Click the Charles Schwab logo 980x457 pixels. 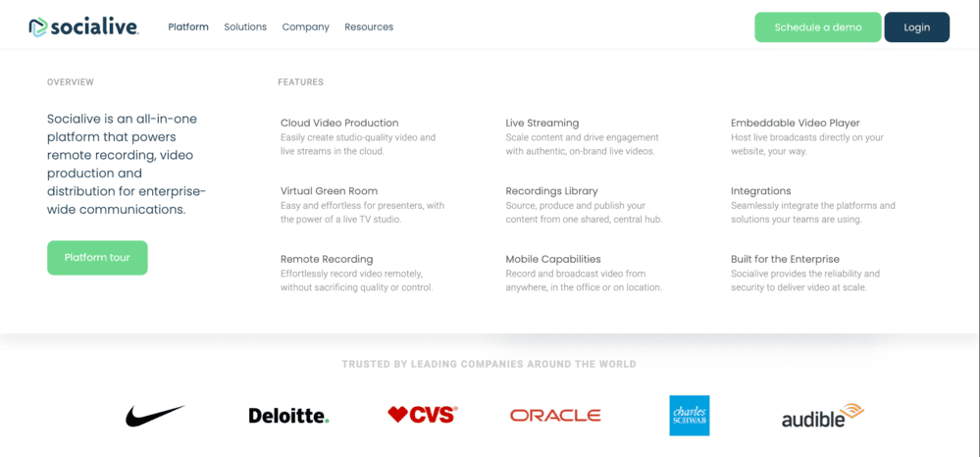[690, 415]
